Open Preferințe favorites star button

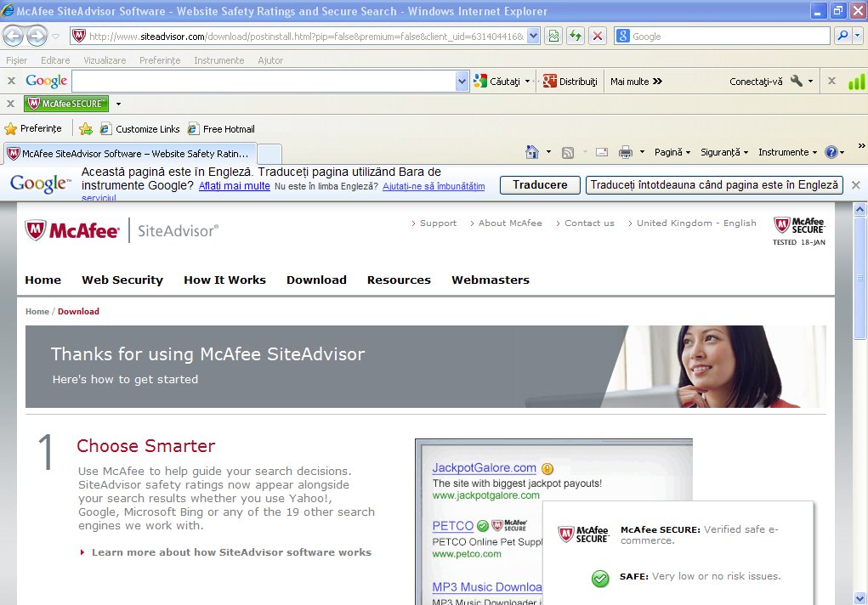click(x=33, y=128)
